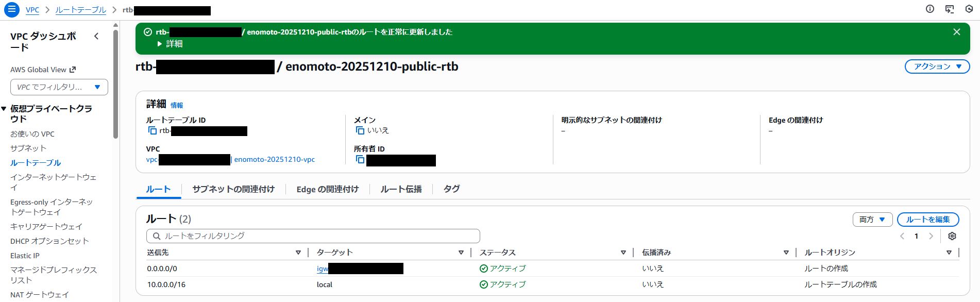Open the hamburger navigation menu
This screenshot has width=980, height=302.
(11, 9)
